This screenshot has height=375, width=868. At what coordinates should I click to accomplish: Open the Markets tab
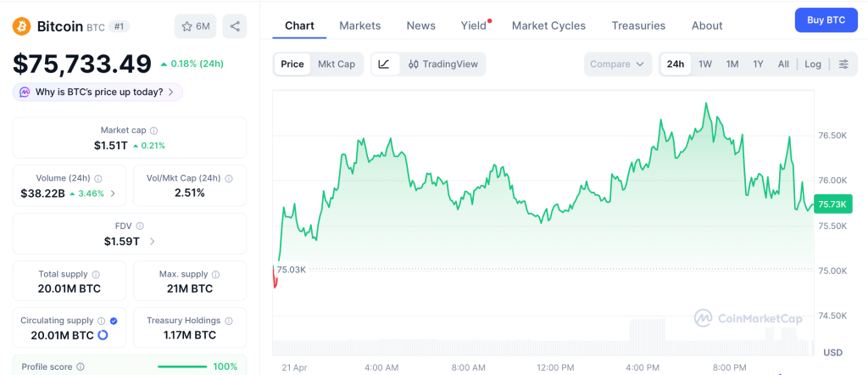pyautogui.click(x=360, y=25)
